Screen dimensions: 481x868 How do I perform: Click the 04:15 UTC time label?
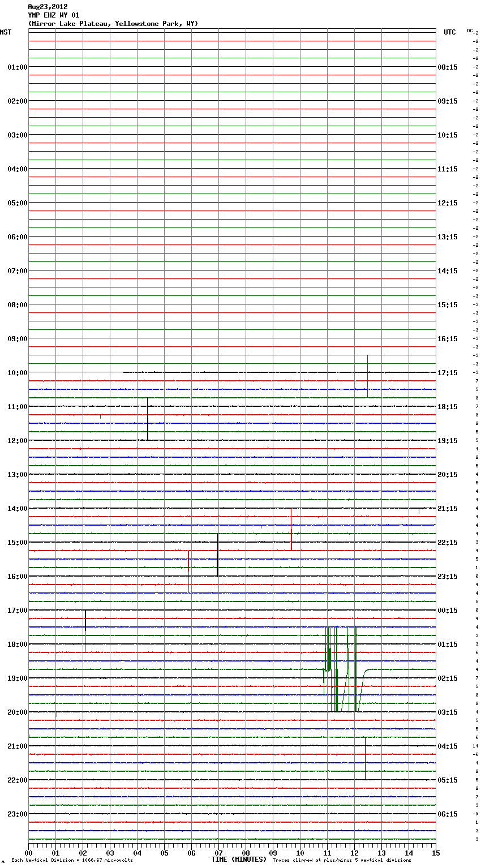448,746
